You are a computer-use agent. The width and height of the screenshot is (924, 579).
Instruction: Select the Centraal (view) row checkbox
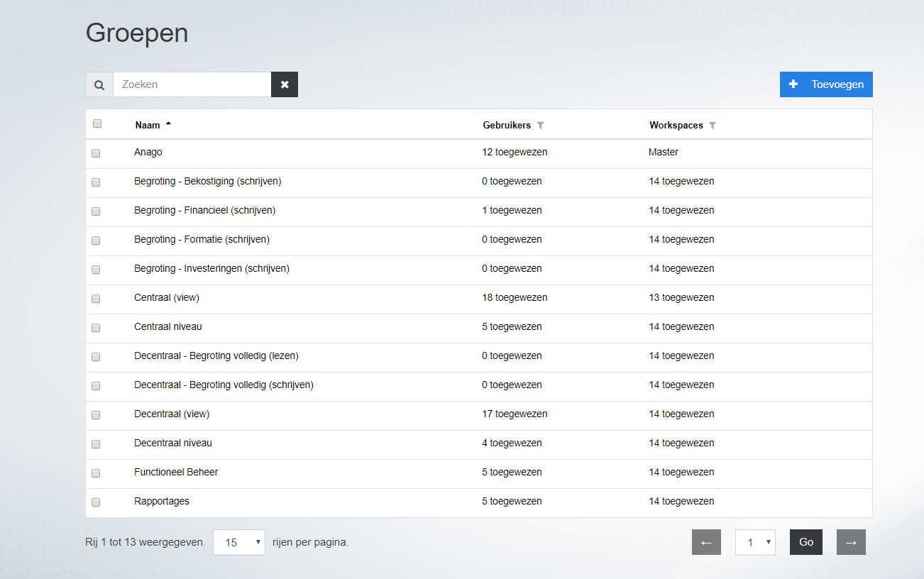point(96,299)
